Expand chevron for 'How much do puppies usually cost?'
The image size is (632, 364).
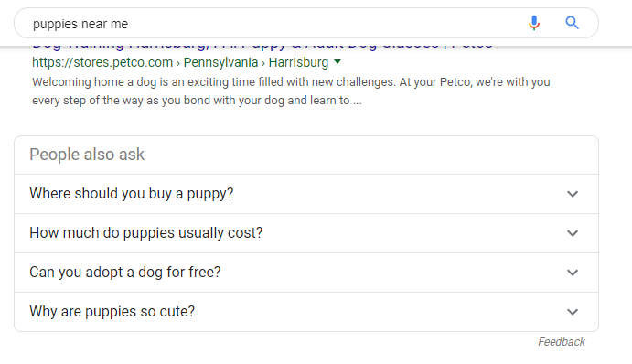pyautogui.click(x=573, y=233)
